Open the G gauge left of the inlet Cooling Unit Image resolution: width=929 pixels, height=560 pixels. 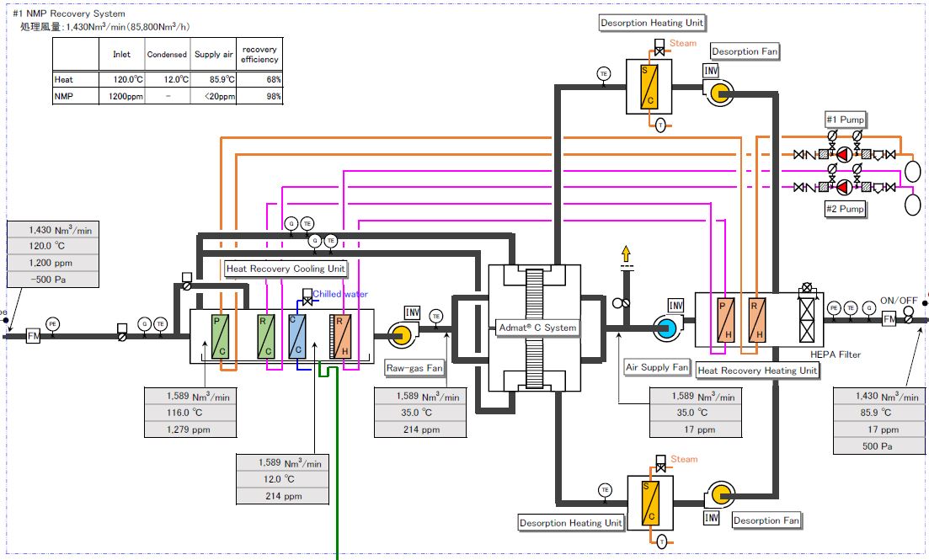[x=144, y=324]
